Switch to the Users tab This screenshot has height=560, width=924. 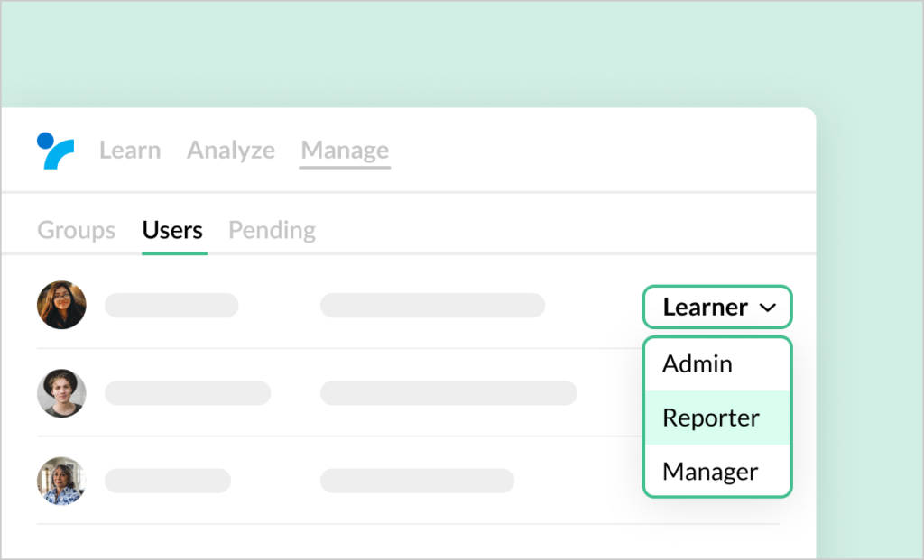(172, 230)
